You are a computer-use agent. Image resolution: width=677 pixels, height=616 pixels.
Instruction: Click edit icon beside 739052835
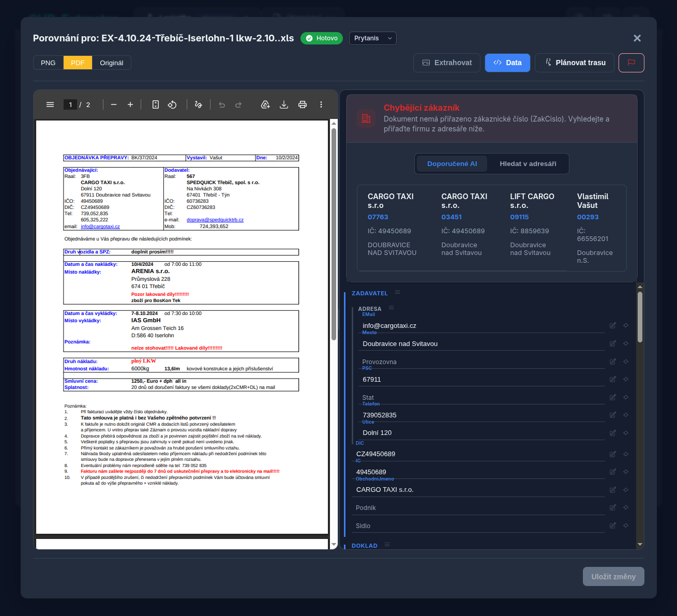point(613,415)
